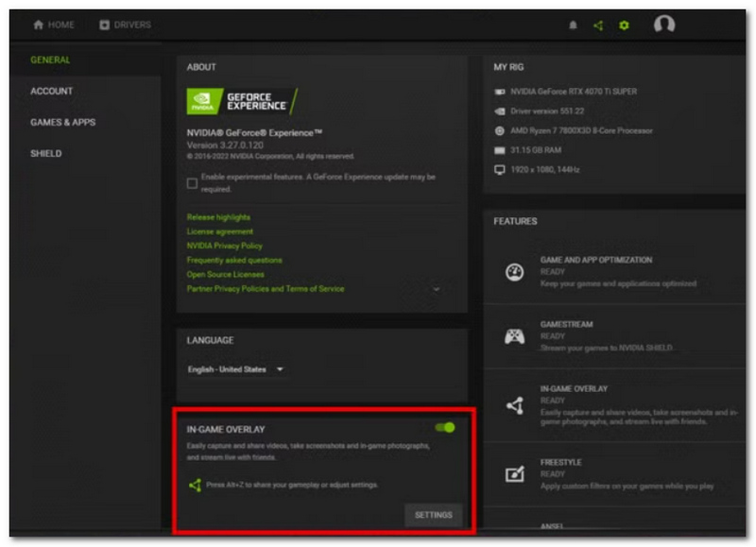Click the RAM icon beside 31.15 GB RAM
Image resolution: width=756 pixels, height=547 pixels.
click(500, 150)
